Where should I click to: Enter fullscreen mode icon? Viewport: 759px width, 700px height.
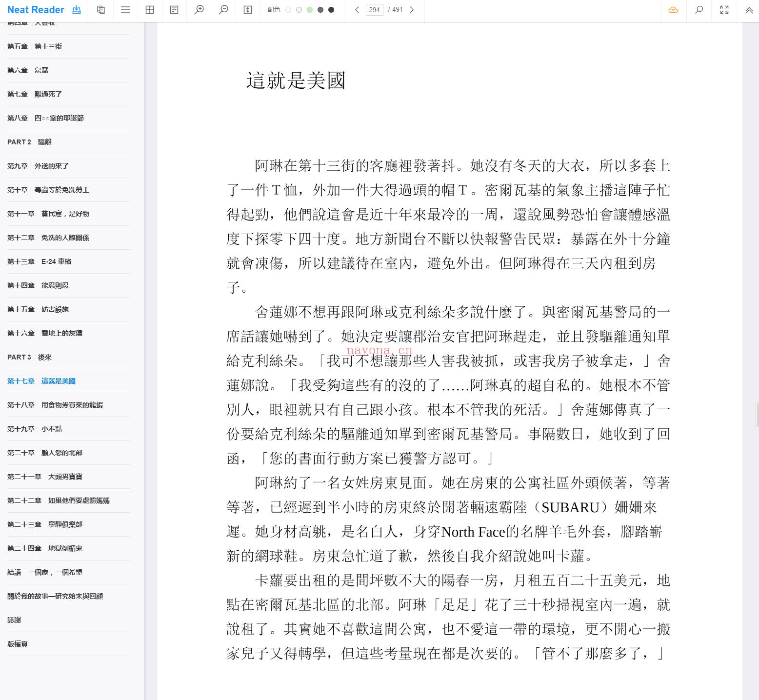click(724, 10)
